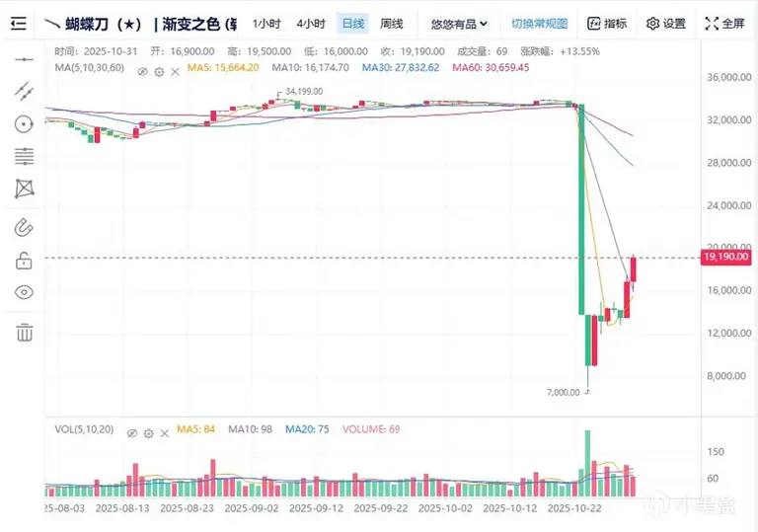Toggle the drawings lock icon

(24, 261)
